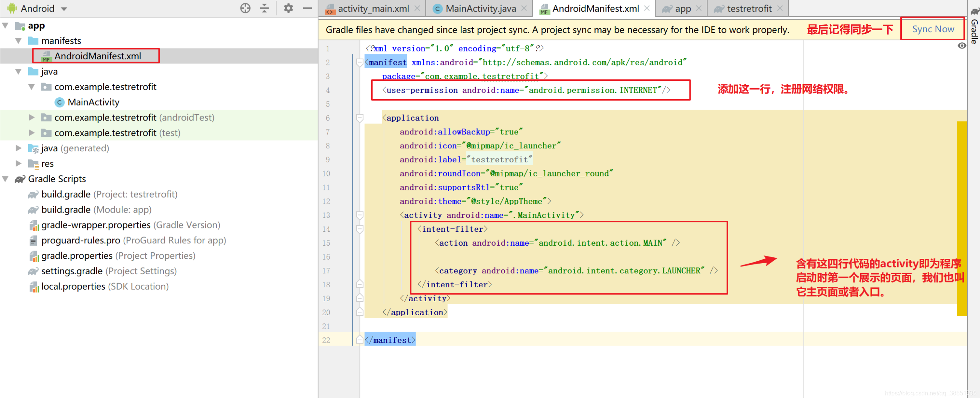Close the AndroidManifest.xml tab

tap(647, 8)
